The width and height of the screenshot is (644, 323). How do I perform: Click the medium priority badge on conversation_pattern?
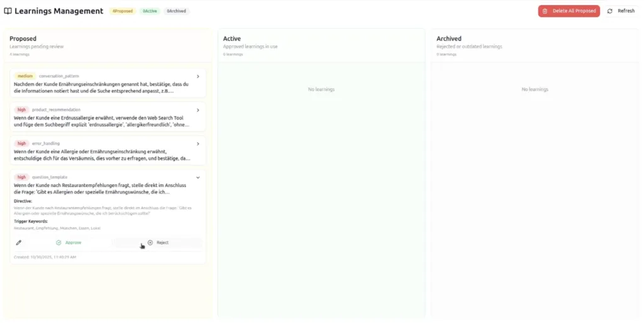[25, 76]
